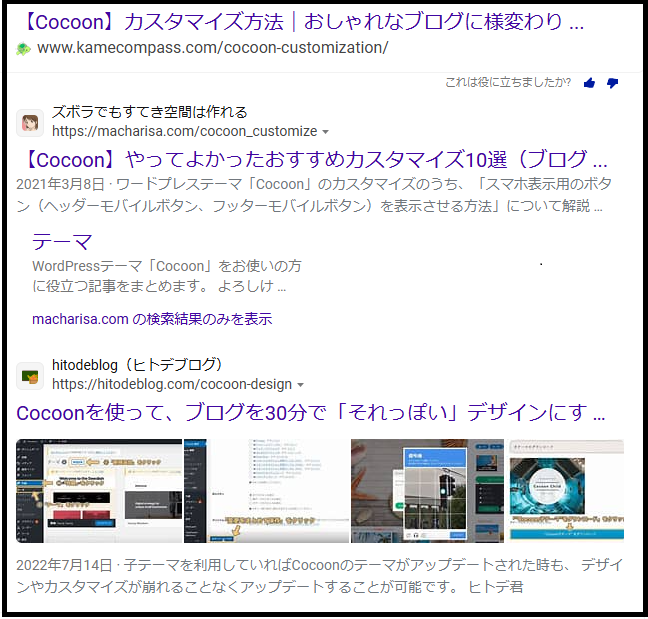Click the hitodeblog green favicon
The width and height of the screenshot is (648, 619).
[x=30, y=376]
